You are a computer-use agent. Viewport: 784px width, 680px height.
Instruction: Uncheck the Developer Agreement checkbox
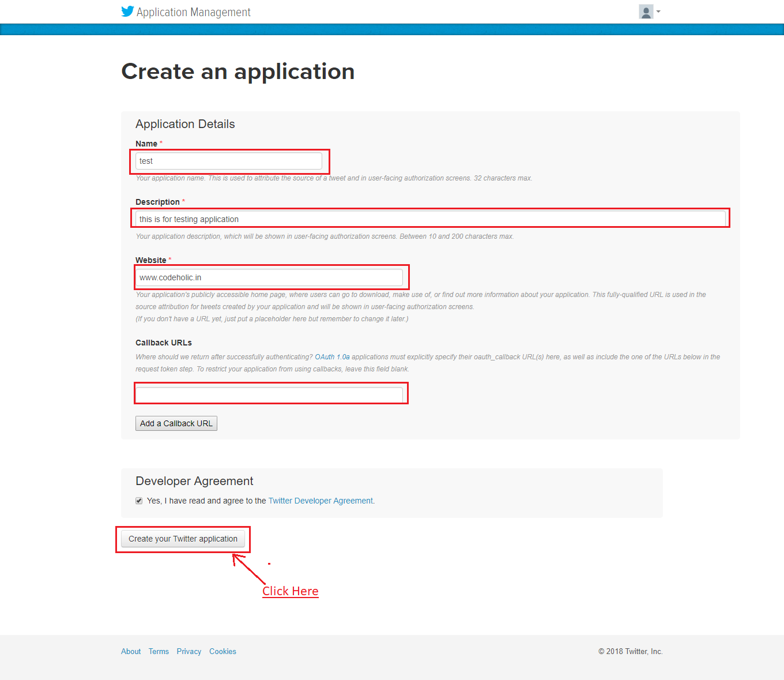(x=139, y=501)
